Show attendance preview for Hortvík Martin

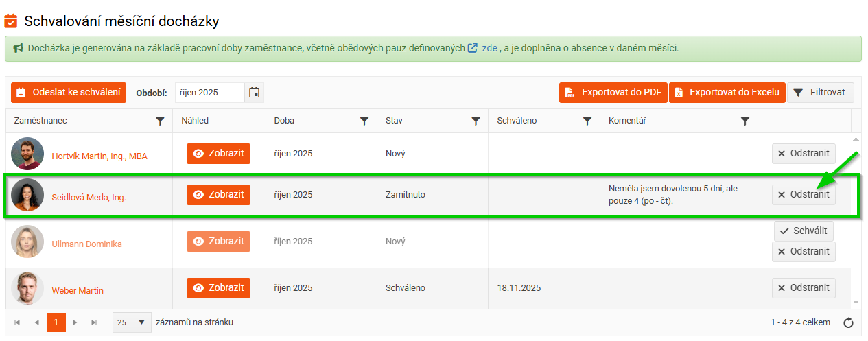tap(218, 154)
